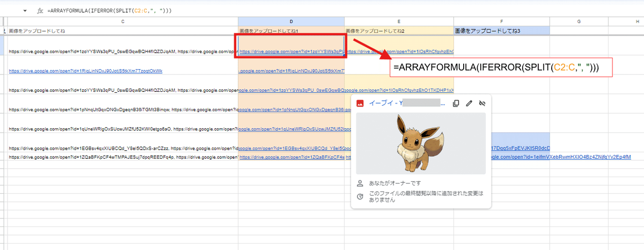The width and height of the screenshot is (644, 250).
Task: Select column E header
Action: 399,21
